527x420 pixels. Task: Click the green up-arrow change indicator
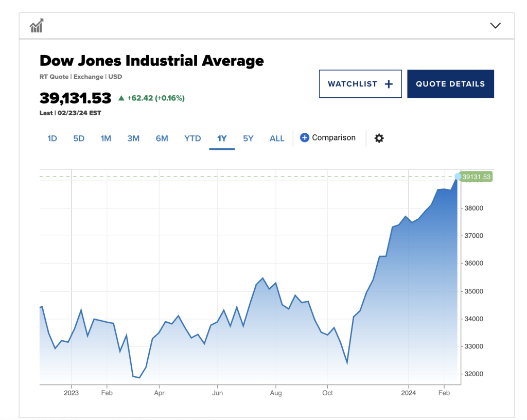(x=121, y=98)
